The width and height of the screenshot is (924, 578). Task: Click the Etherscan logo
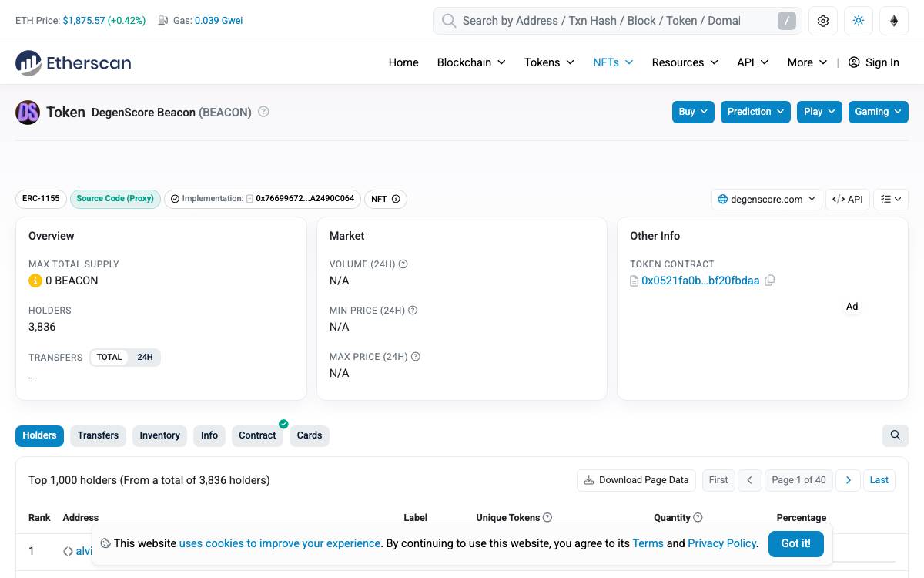pyautogui.click(x=73, y=62)
